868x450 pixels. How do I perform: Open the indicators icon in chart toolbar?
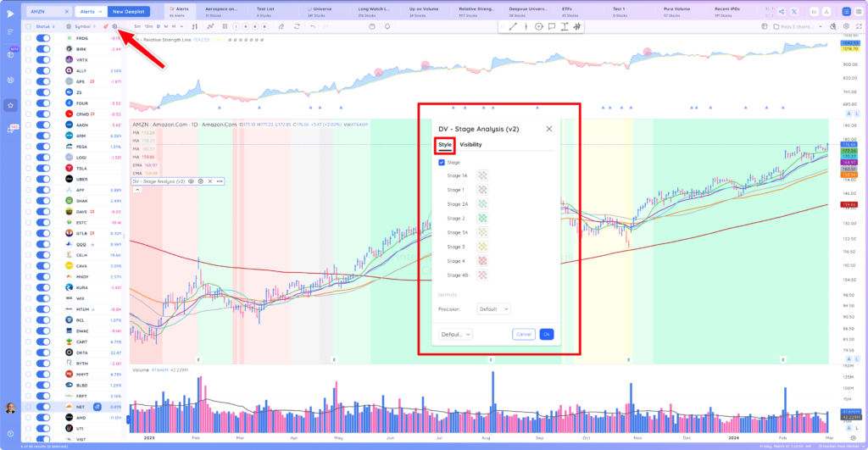[x=210, y=26]
